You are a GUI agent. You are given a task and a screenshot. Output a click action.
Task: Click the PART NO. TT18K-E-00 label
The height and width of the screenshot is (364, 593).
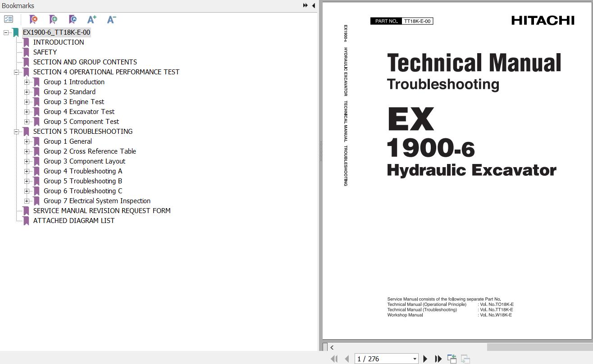[401, 21]
